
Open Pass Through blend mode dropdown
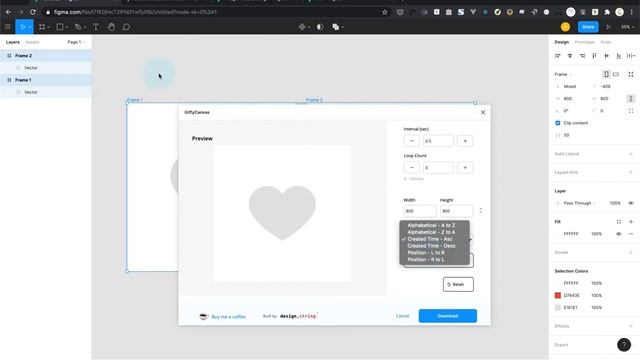click(579, 203)
